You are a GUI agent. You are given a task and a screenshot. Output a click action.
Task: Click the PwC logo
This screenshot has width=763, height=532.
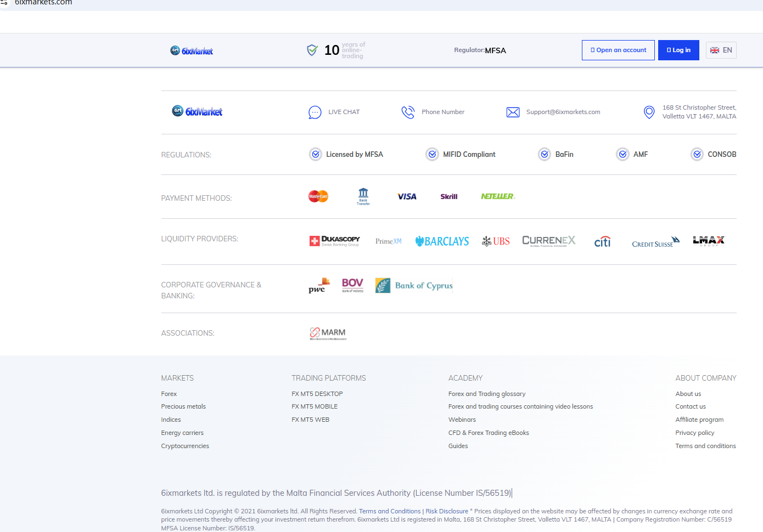[x=319, y=286]
